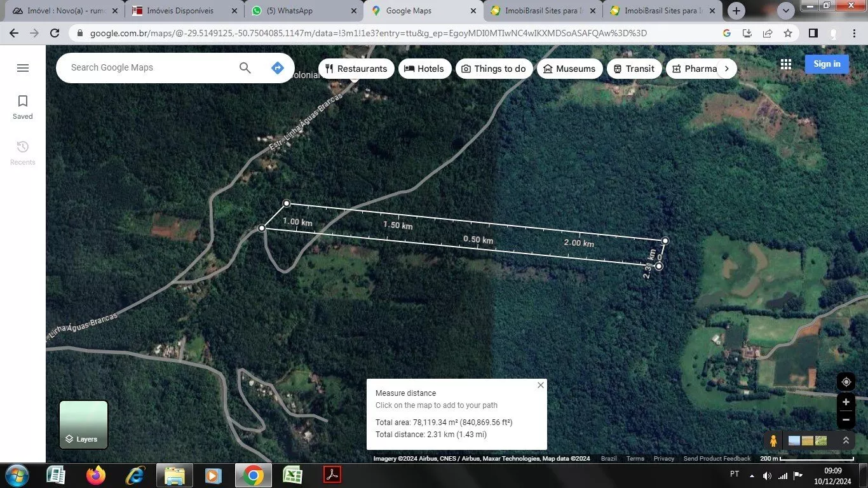Image resolution: width=868 pixels, height=488 pixels.
Task: Open the Google apps grid
Action: click(786, 64)
